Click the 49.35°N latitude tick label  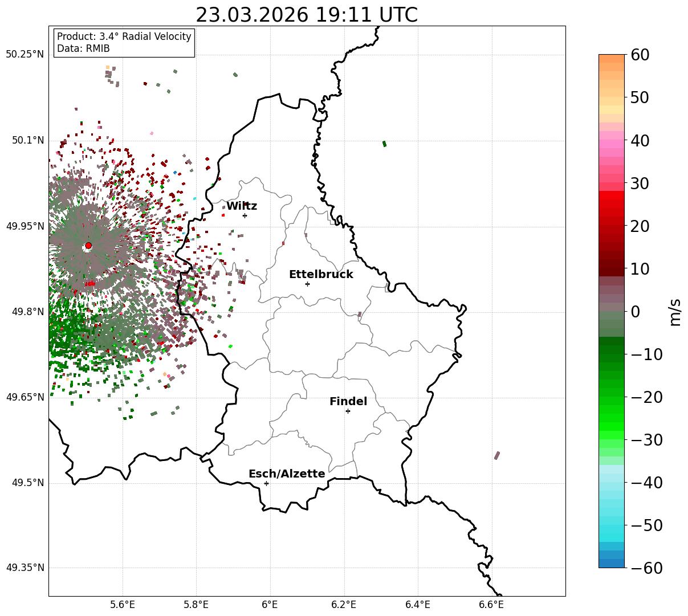[x=25, y=568]
